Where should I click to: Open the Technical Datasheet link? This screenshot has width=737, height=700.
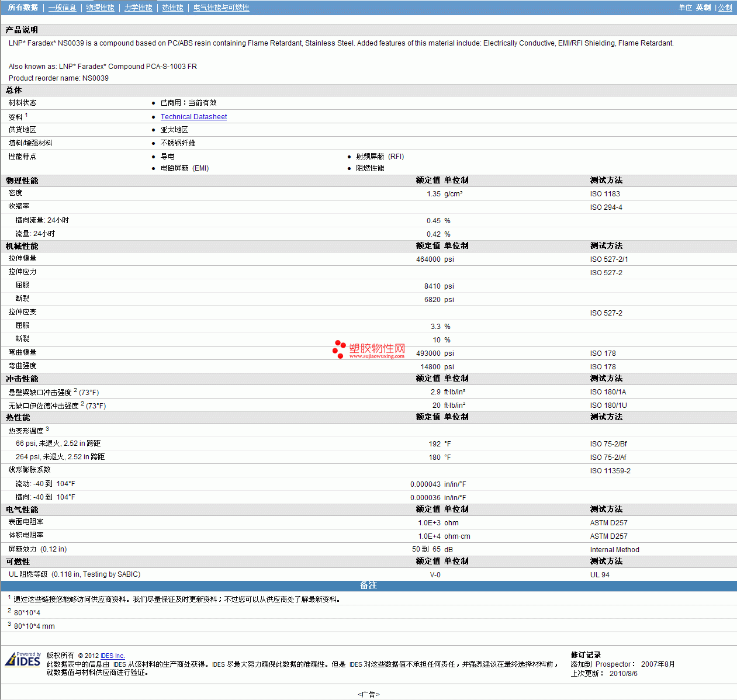coord(193,117)
